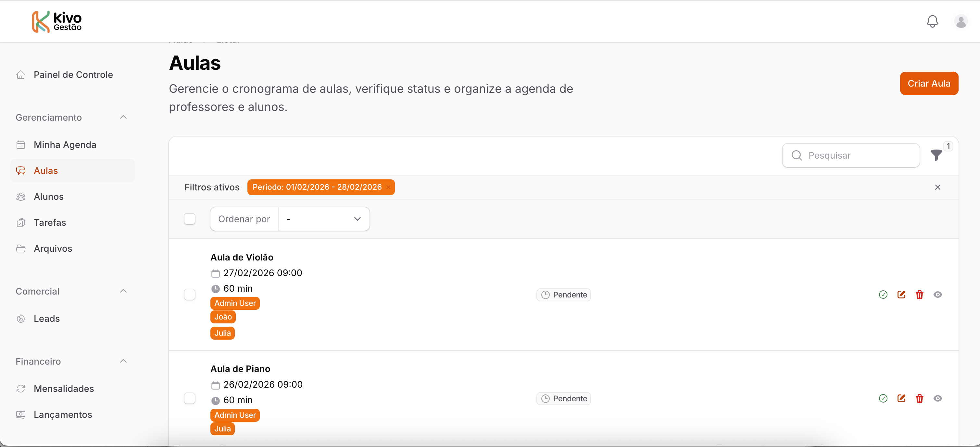Check the Aula de Violão row checkbox
The image size is (980, 447).
point(189,295)
